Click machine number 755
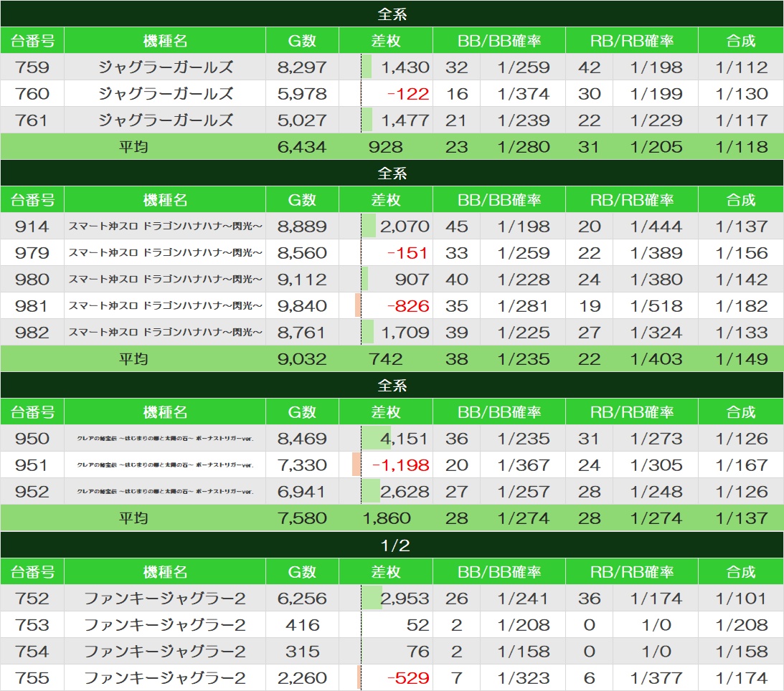784x691 pixels. 32,677
